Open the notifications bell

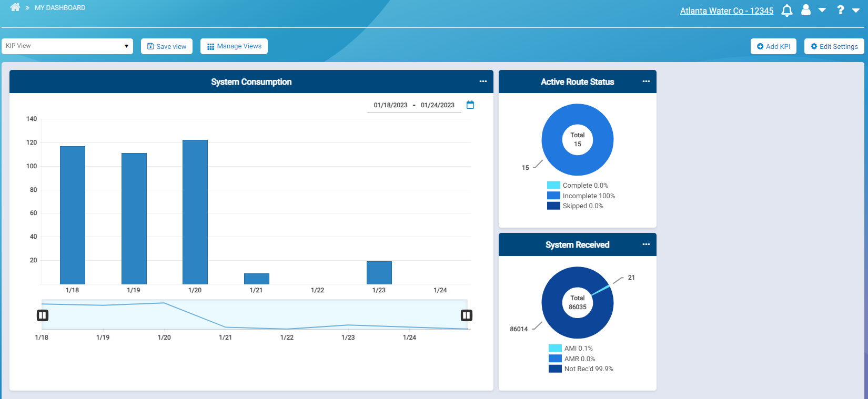pyautogui.click(x=787, y=11)
